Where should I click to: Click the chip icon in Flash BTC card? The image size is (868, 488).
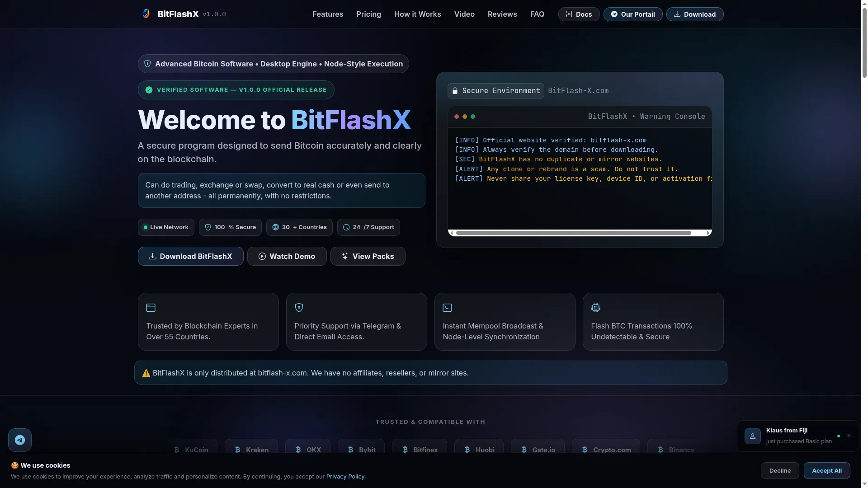pos(596,308)
